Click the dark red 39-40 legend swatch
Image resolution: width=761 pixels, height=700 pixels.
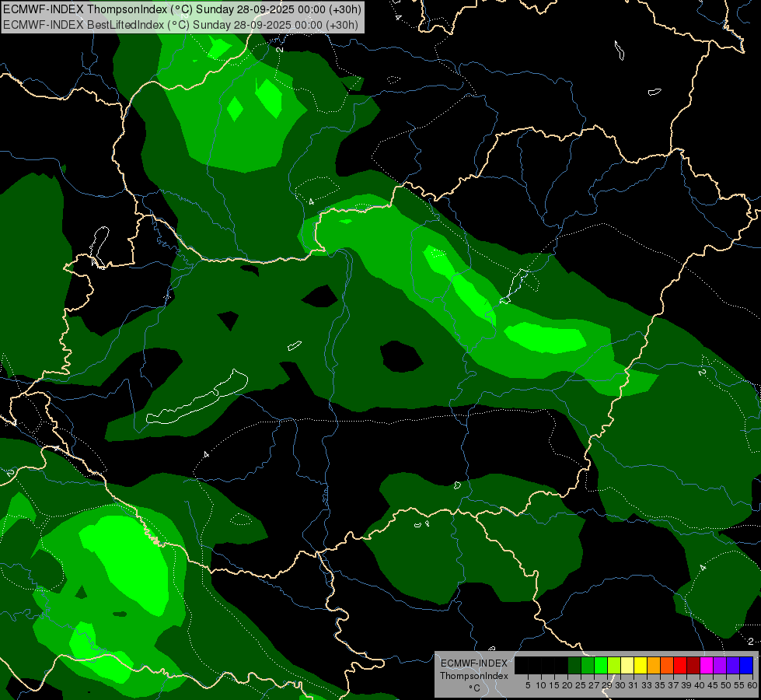693,665
